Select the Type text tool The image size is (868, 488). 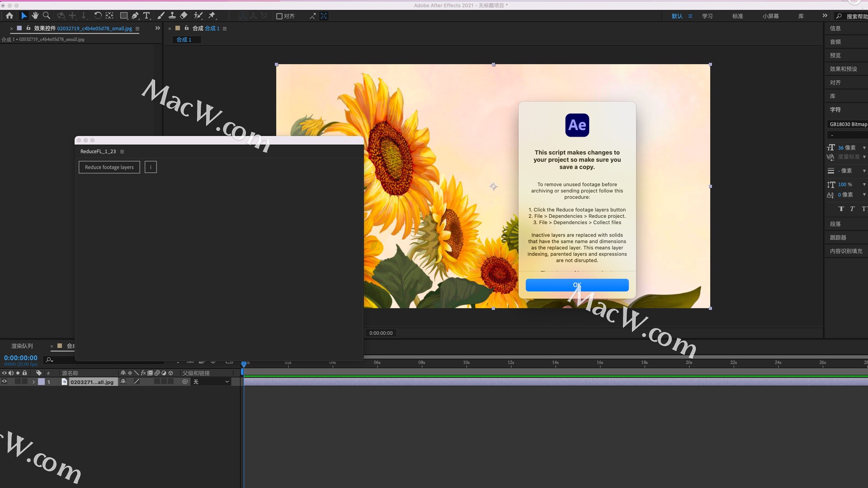click(146, 16)
